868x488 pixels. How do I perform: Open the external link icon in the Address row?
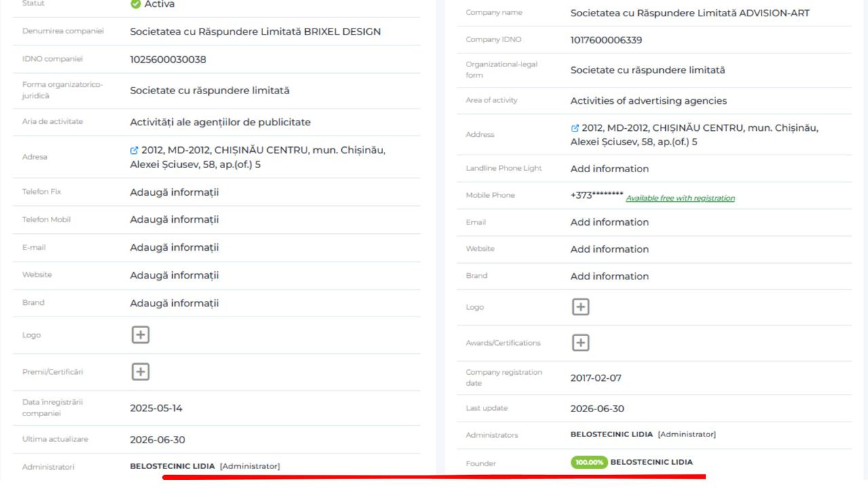click(x=575, y=128)
